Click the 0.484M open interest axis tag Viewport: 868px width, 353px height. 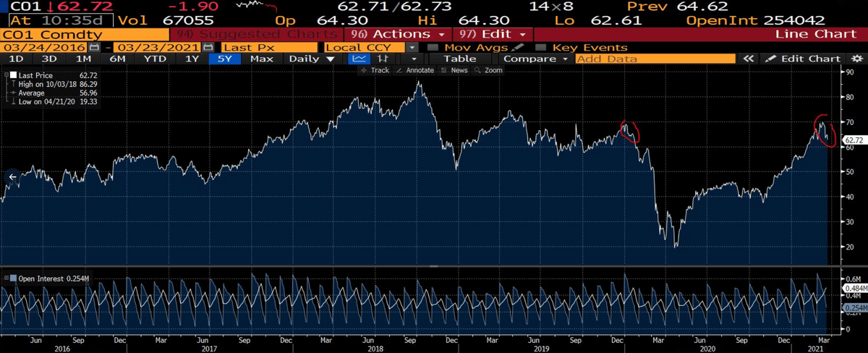coord(854,288)
